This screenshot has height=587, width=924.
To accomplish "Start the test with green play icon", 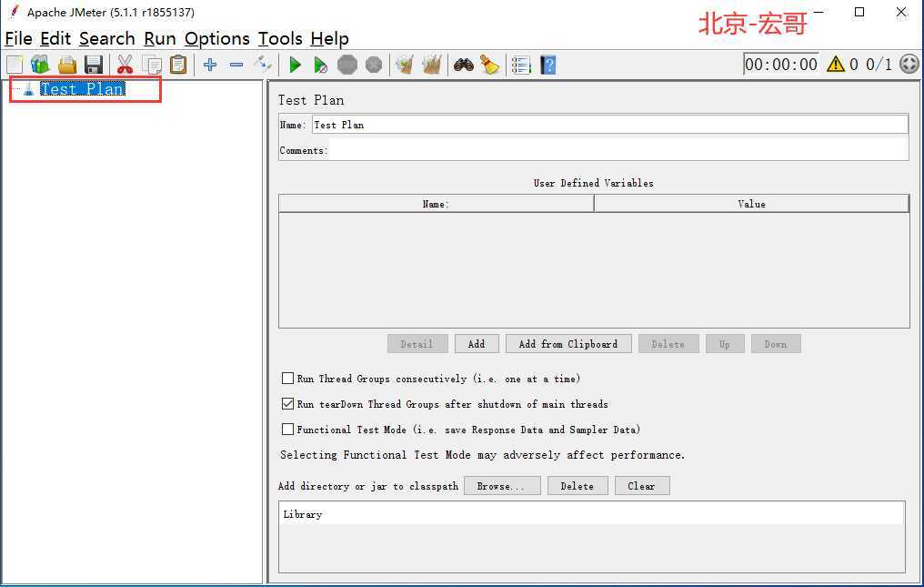I will coord(296,65).
